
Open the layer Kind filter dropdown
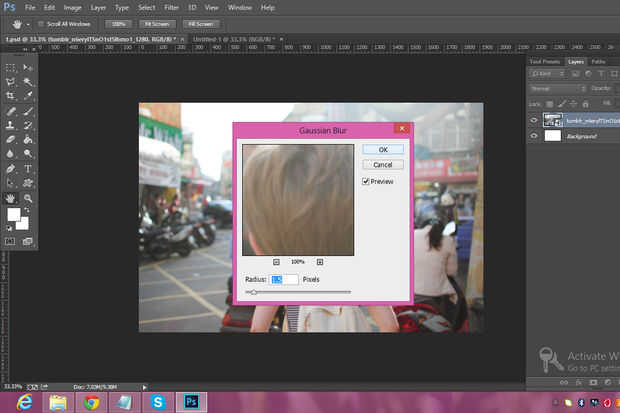(x=547, y=75)
